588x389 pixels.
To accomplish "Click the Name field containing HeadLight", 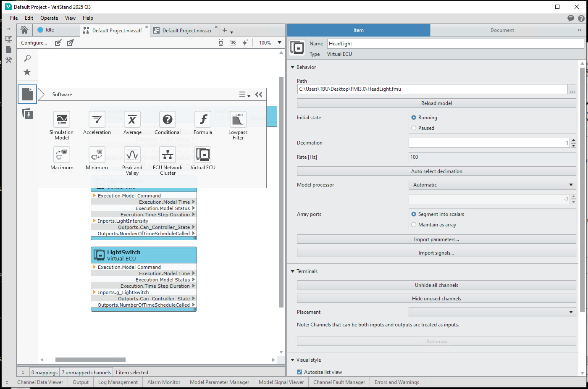I will pos(455,44).
